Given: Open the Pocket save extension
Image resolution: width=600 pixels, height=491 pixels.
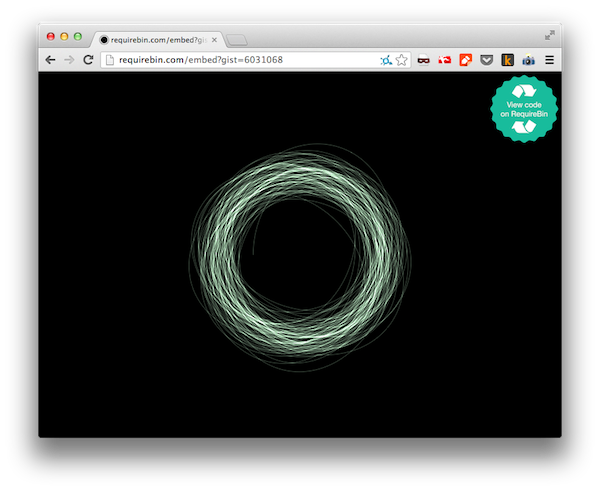Looking at the screenshot, I should 486,60.
